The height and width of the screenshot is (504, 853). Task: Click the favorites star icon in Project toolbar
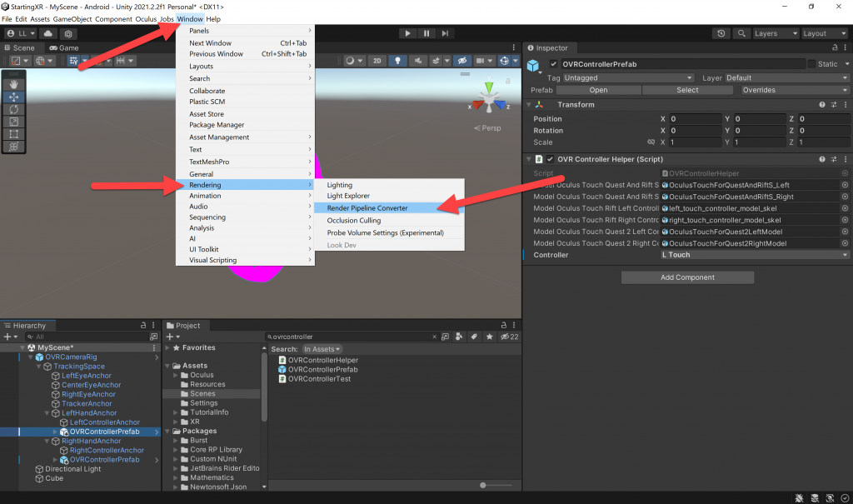click(x=489, y=337)
